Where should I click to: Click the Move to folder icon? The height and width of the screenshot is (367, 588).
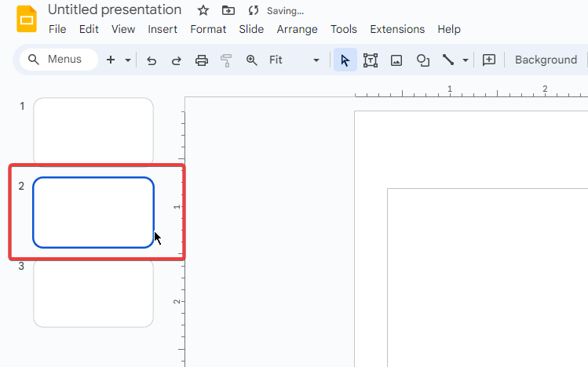point(228,10)
